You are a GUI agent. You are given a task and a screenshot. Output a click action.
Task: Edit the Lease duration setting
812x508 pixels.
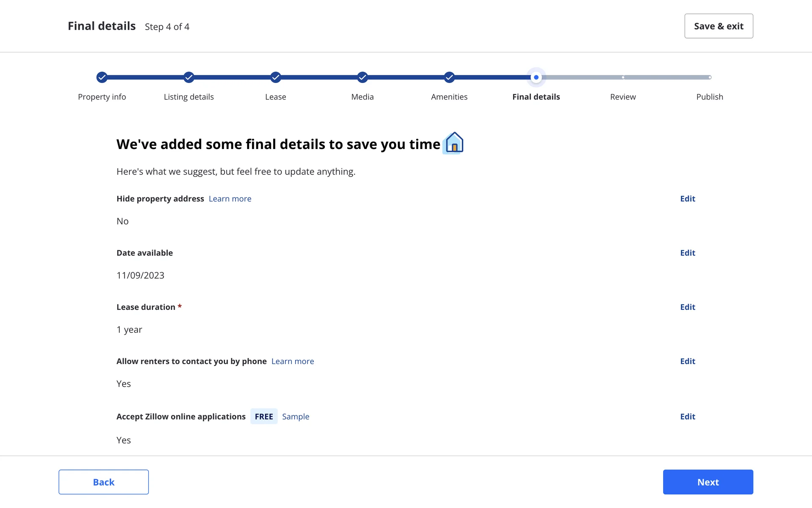(x=688, y=307)
